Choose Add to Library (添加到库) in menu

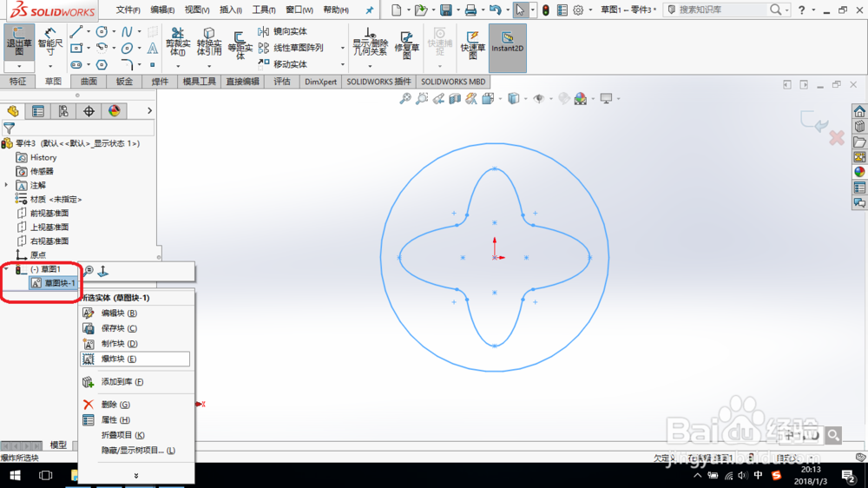tap(136, 382)
